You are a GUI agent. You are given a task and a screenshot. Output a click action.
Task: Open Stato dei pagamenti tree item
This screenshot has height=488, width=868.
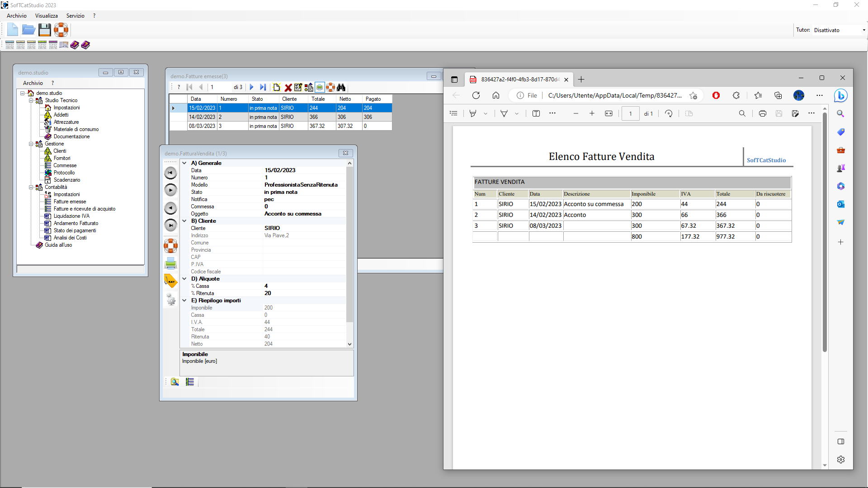click(x=75, y=230)
